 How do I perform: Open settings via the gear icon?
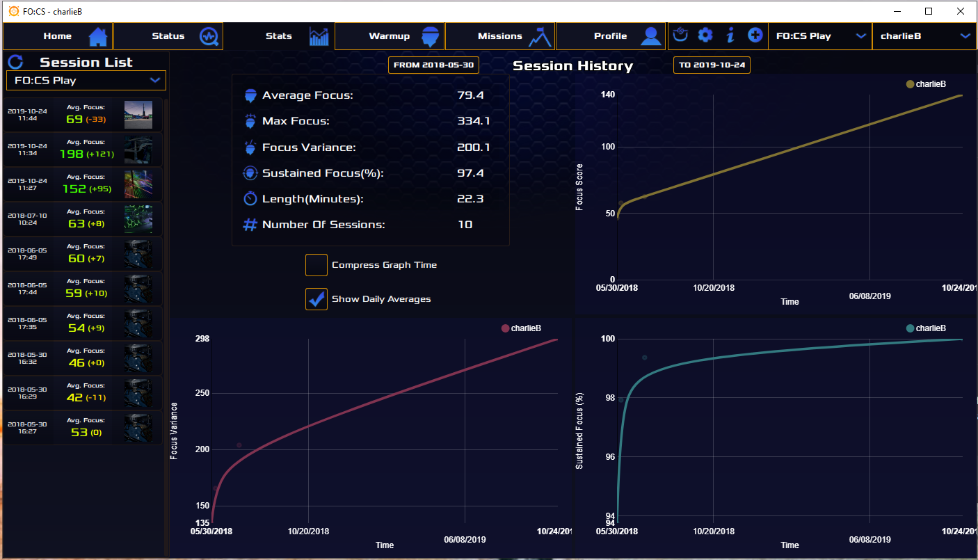point(705,35)
